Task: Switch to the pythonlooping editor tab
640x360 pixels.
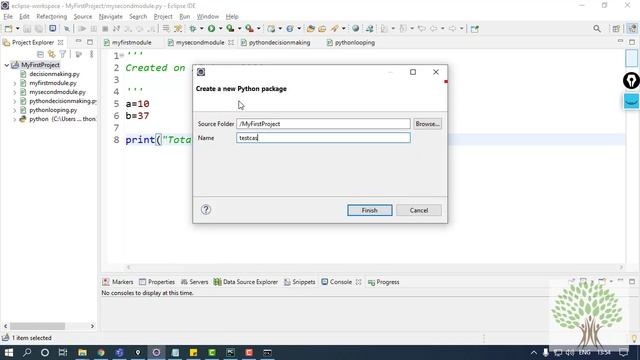Action: click(x=354, y=42)
